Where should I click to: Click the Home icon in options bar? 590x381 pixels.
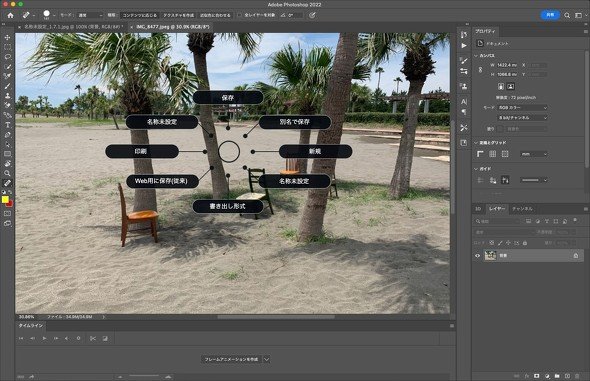pos(10,15)
